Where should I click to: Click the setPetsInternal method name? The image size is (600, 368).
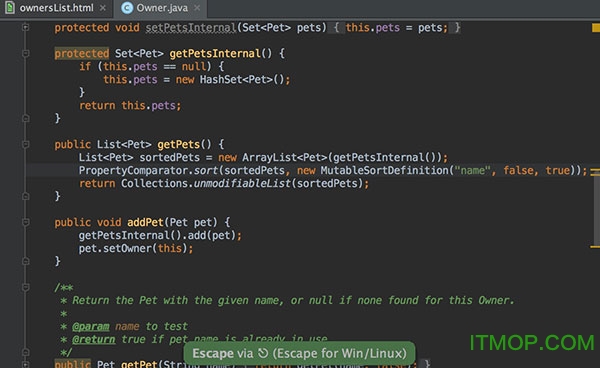191,28
